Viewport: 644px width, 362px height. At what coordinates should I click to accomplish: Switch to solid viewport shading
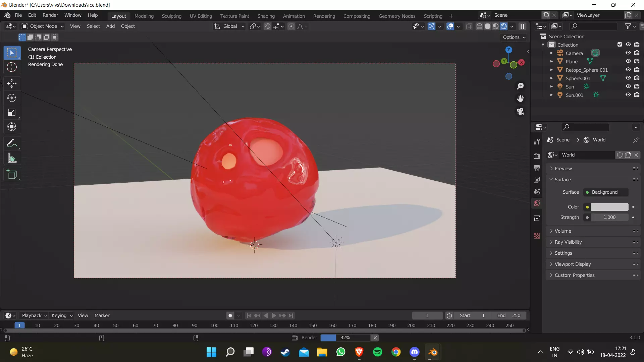tap(488, 26)
